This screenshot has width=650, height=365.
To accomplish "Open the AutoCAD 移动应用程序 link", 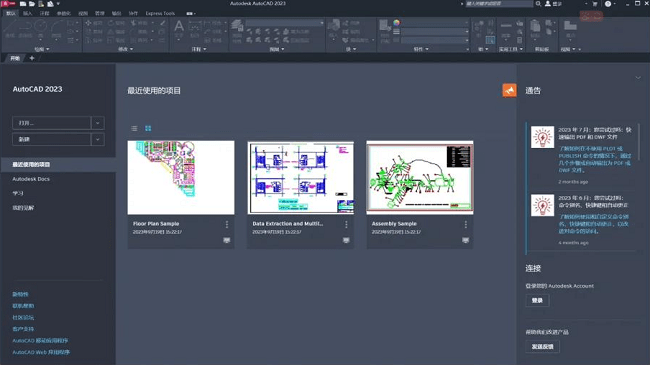I will click(x=40, y=341).
